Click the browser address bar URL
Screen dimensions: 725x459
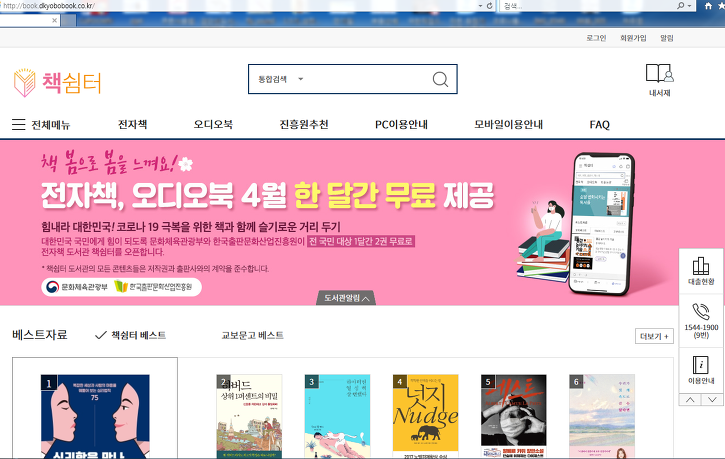point(49,6)
